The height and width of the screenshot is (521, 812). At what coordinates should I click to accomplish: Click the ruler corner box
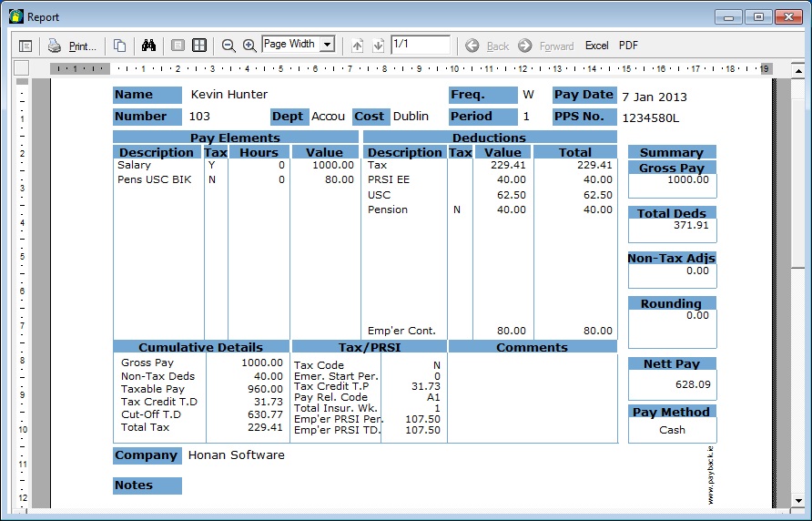click(22, 68)
